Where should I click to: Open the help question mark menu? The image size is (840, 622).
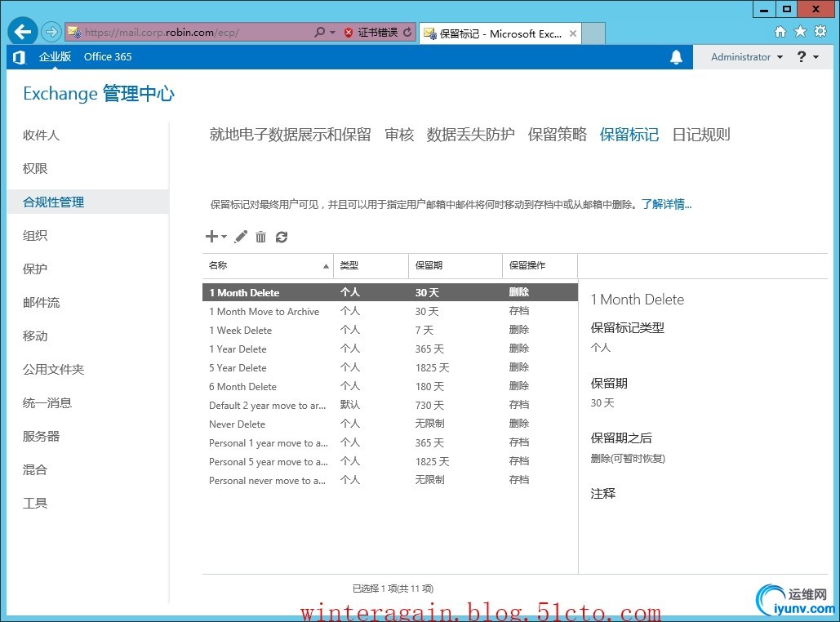click(x=808, y=57)
